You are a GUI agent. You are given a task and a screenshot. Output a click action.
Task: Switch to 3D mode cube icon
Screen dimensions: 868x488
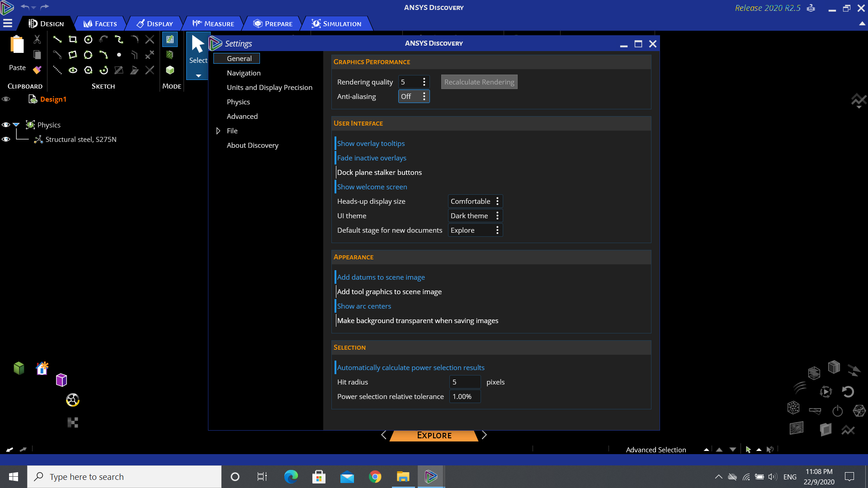pos(170,70)
